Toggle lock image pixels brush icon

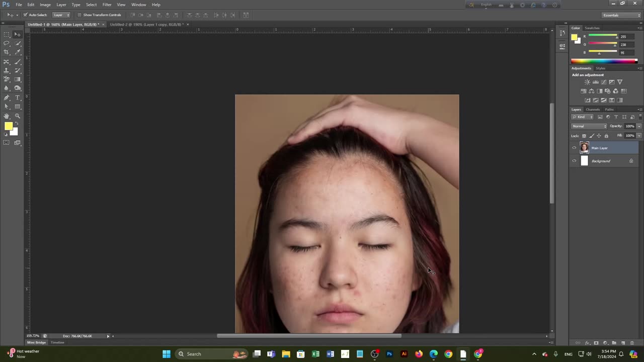591,136
